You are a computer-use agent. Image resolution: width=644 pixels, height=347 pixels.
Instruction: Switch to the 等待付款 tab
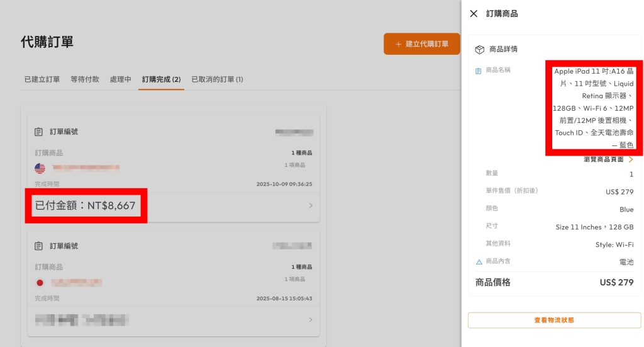click(x=85, y=79)
